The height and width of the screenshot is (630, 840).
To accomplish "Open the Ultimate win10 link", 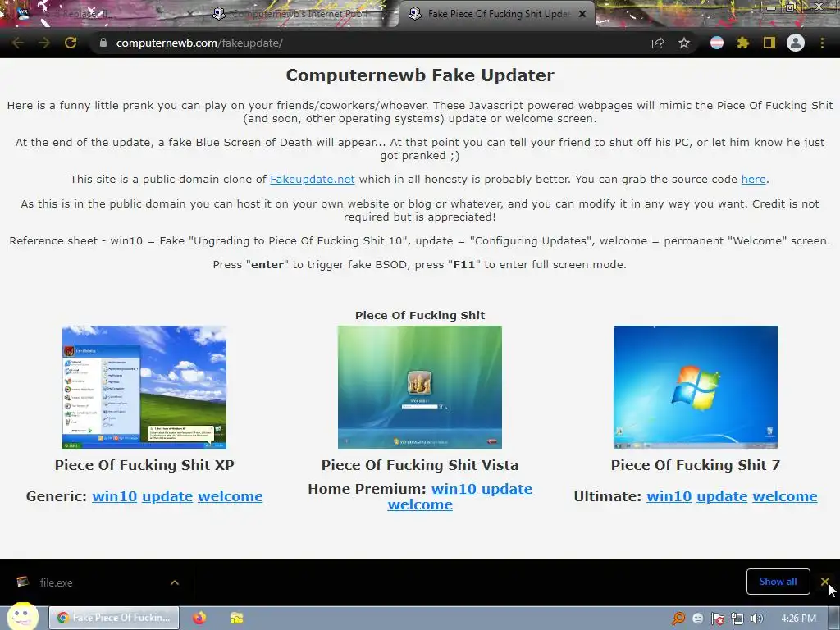I will [669, 496].
